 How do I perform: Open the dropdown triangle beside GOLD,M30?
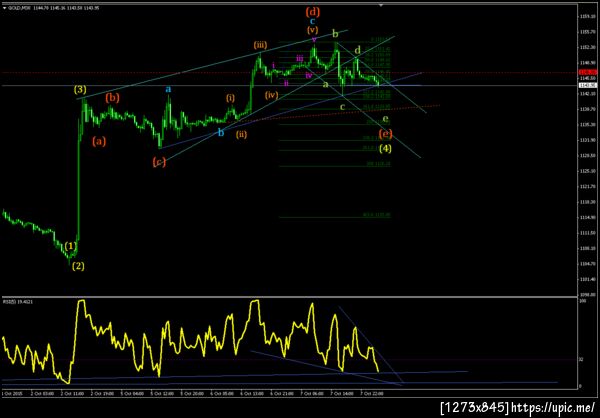(4, 7)
